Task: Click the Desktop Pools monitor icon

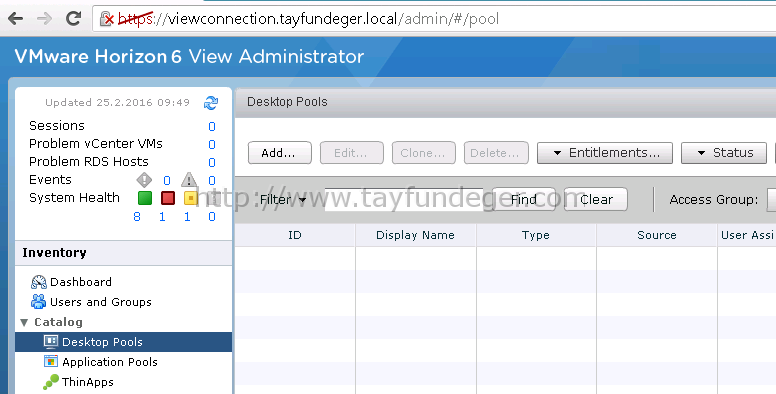Action: pos(51,342)
